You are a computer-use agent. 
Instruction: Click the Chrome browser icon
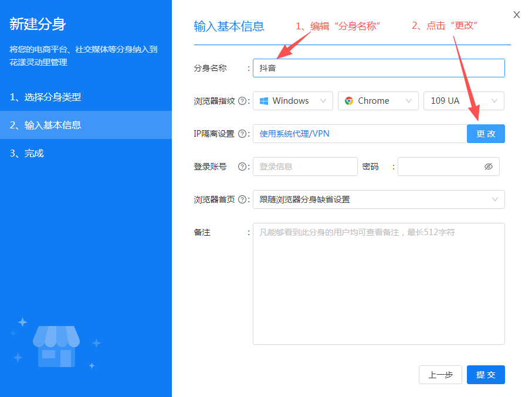tap(350, 100)
